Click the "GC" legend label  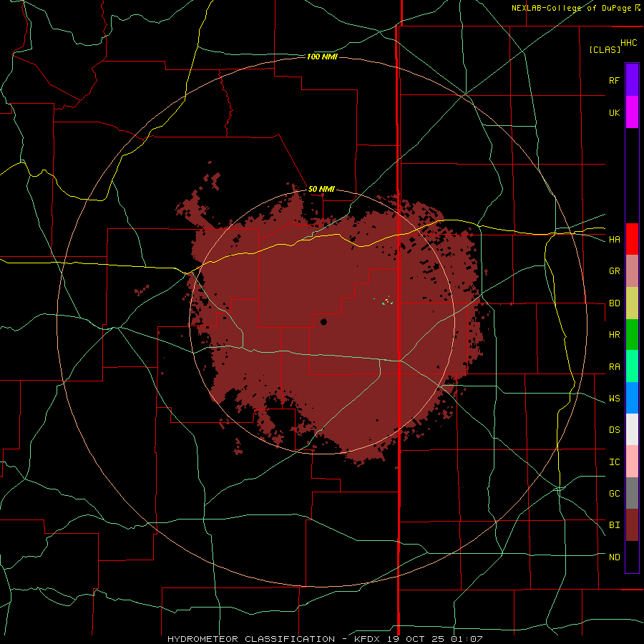(x=614, y=494)
